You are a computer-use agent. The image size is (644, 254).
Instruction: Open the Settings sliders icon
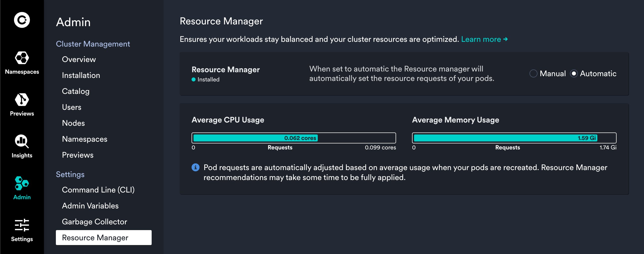22,225
